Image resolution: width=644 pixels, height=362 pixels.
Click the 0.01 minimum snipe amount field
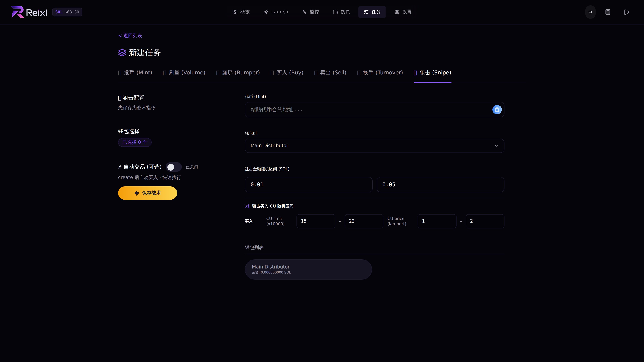click(309, 185)
